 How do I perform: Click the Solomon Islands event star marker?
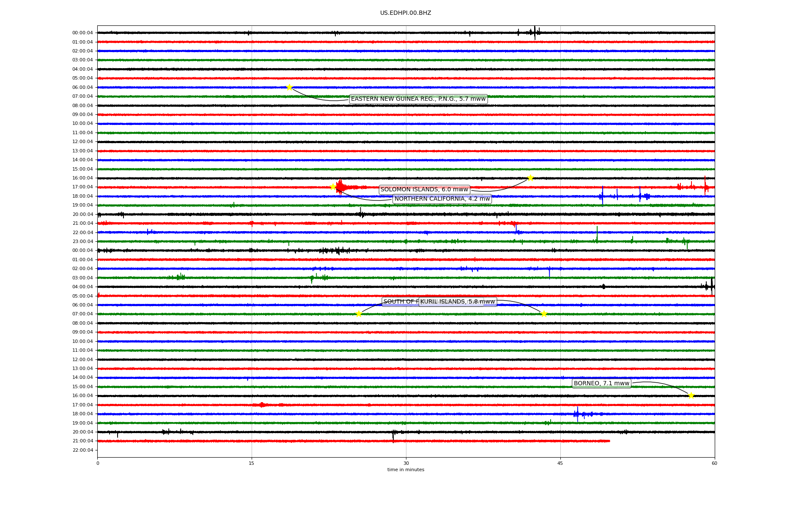click(530, 178)
